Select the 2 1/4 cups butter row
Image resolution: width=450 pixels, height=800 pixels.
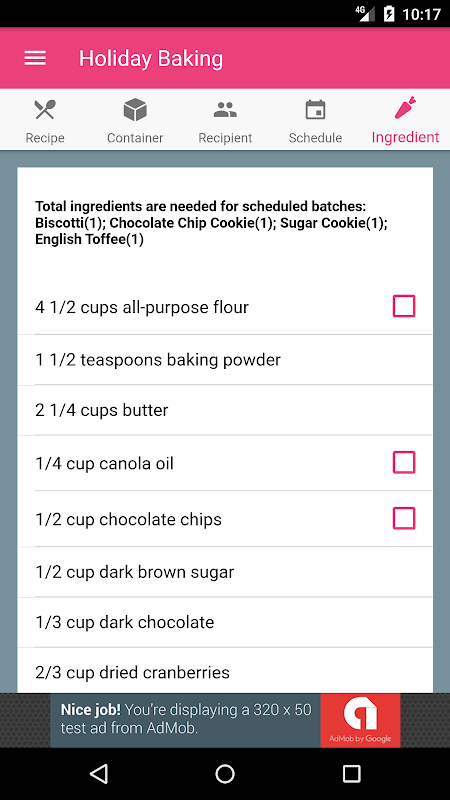pos(225,410)
